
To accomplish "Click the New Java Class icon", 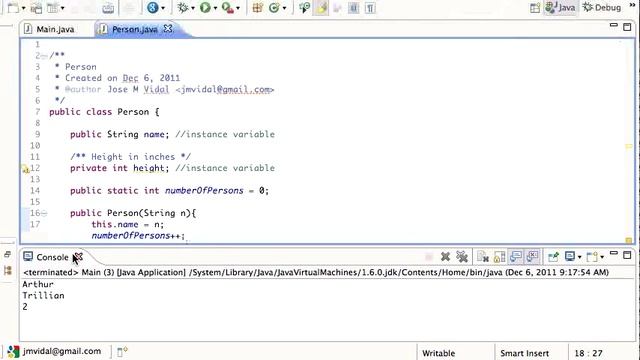I will pos(274,7).
